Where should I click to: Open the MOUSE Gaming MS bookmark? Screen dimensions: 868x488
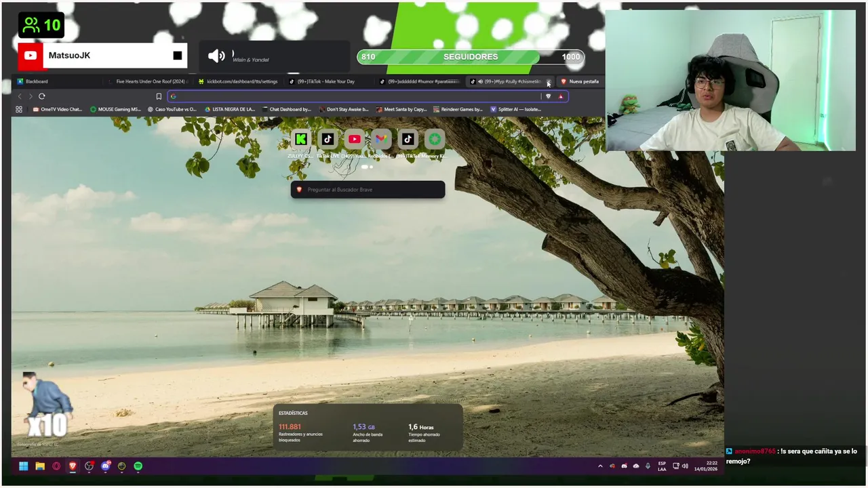point(115,109)
